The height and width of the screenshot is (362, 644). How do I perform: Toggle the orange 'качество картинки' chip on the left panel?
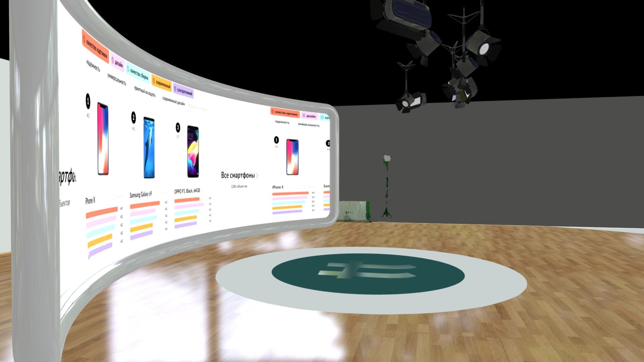pos(96,47)
